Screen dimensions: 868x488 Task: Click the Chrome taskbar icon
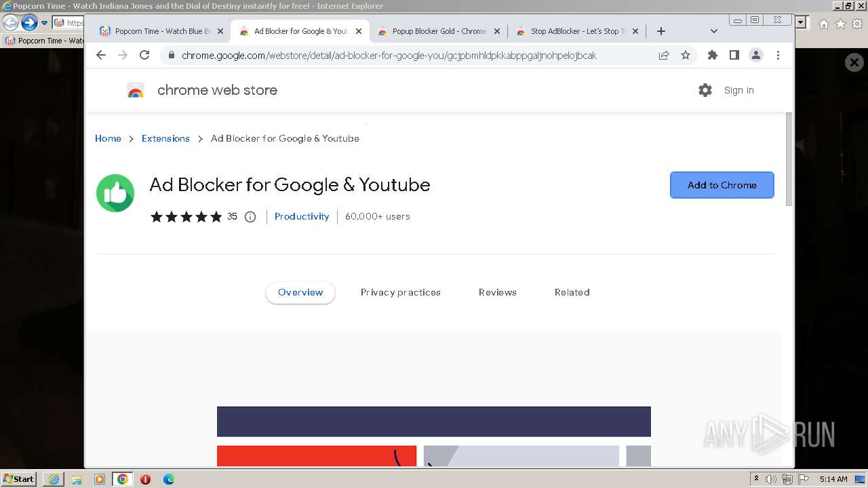[x=123, y=479]
